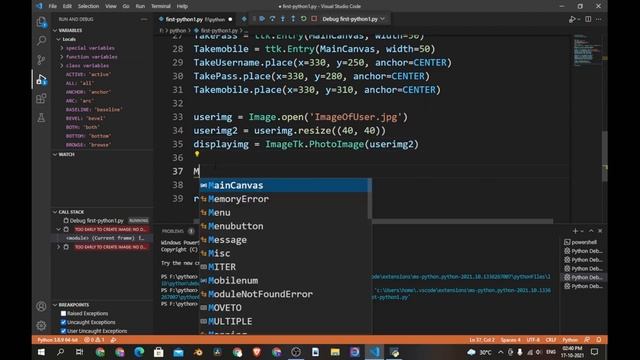The width and height of the screenshot is (640, 360).
Task: Open the Help menu
Action: (x=182, y=6)
